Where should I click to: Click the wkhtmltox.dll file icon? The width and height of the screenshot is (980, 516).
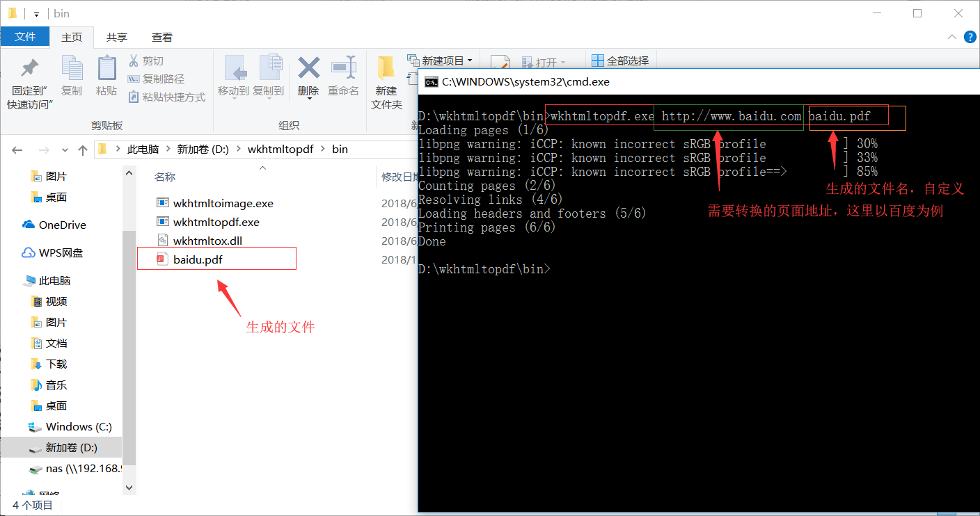pos(162,241)
